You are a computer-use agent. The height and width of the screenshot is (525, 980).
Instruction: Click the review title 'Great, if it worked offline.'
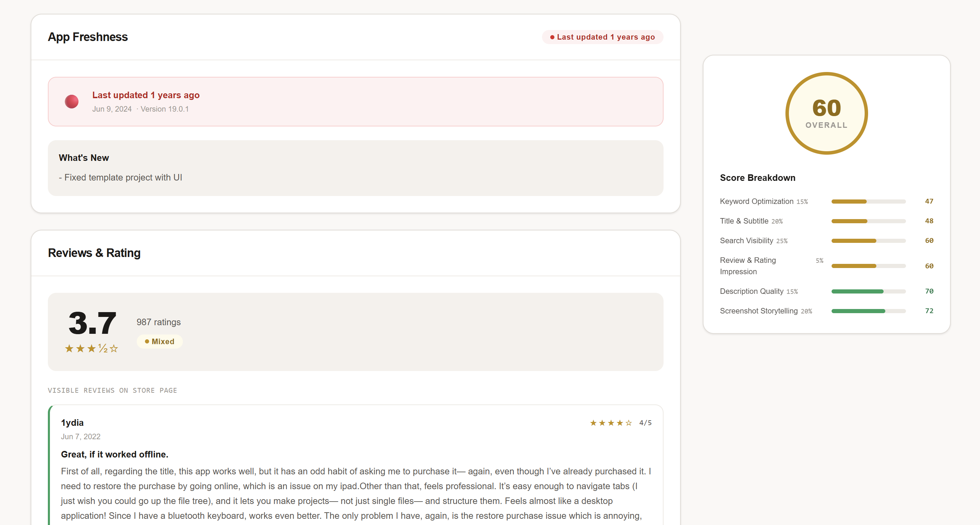115,454
